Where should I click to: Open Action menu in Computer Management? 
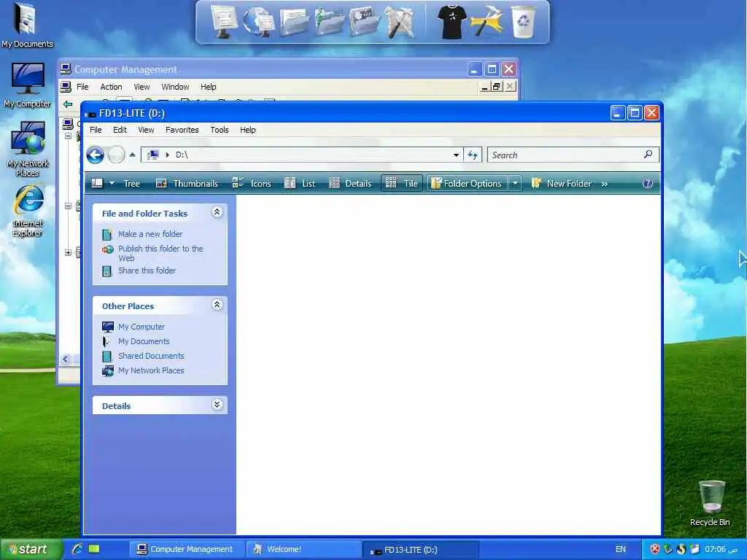click(111, 87)
